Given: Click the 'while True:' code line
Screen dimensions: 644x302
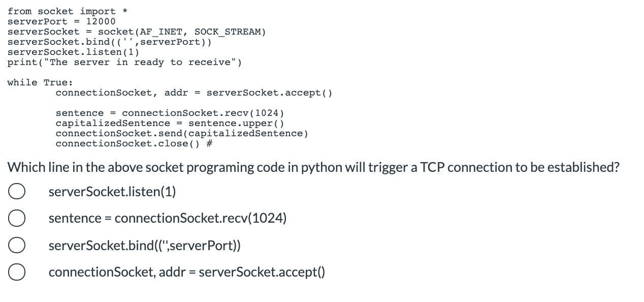Looking at the screenshot, I should click(40, 82).
